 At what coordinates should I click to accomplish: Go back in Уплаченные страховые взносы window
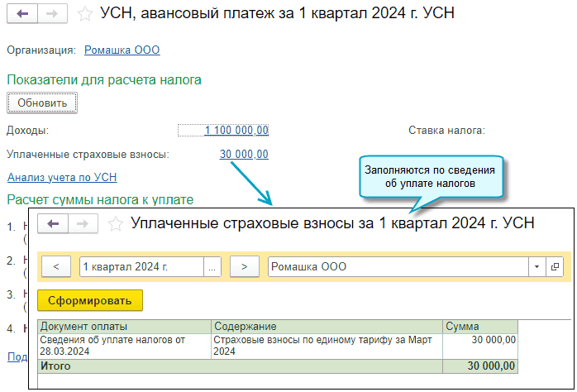53,224
